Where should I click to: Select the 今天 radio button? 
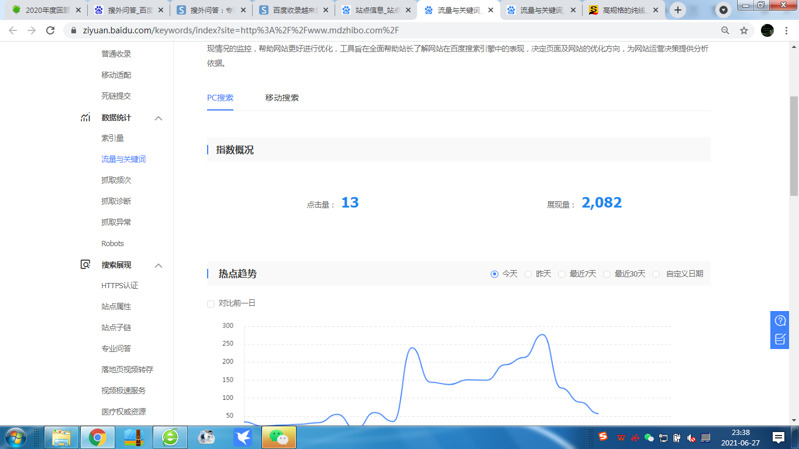pyautogui.click(x=494, y=274)
